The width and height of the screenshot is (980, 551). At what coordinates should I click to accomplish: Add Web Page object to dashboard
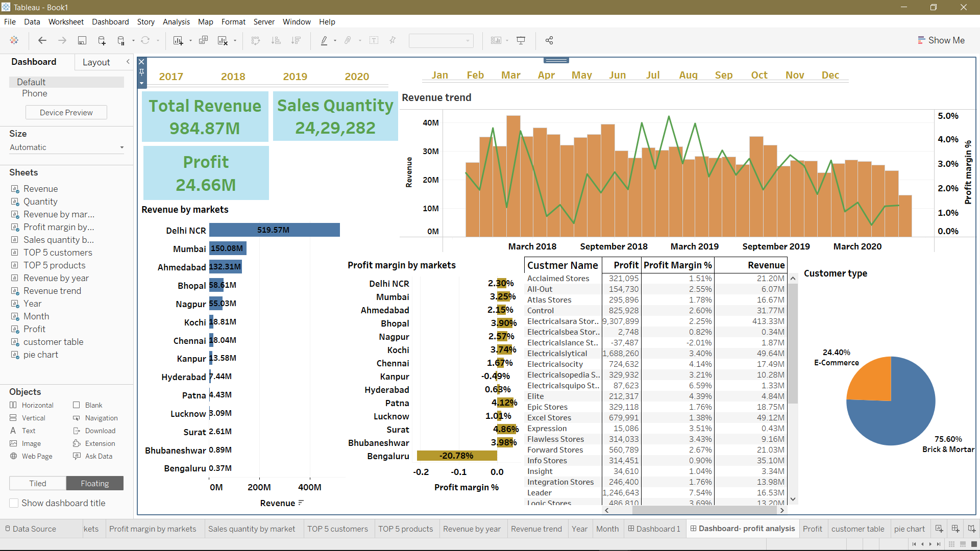tap(31, 456)
